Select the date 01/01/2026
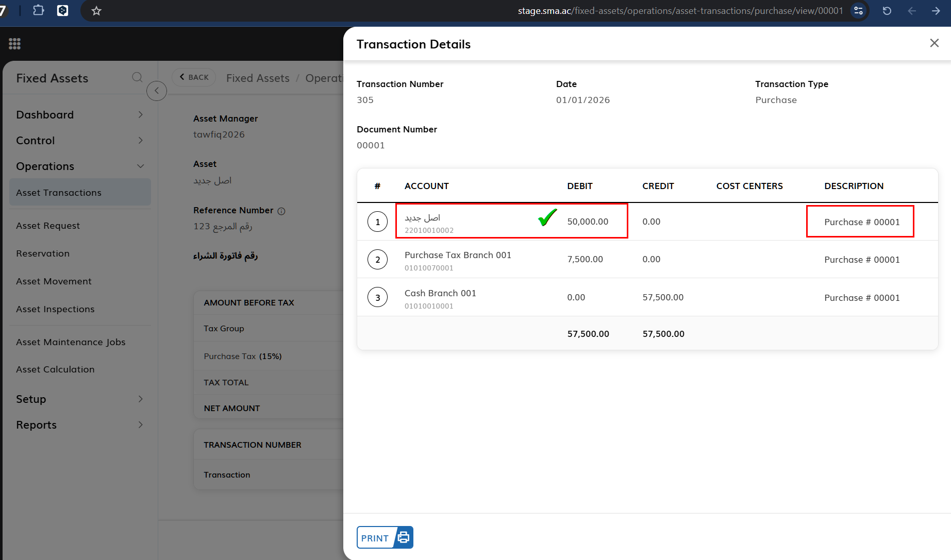Viewport: 951px width, 560px height. (x=582, y=100)
